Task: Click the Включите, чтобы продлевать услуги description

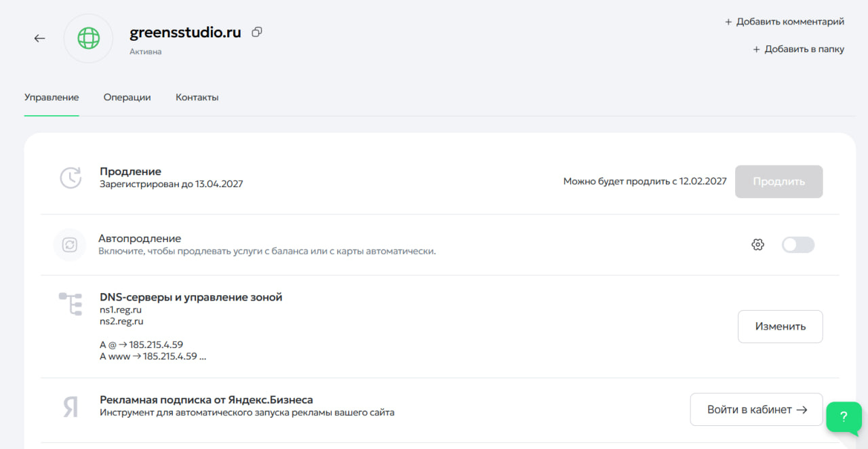Action: tap(267, 251)
